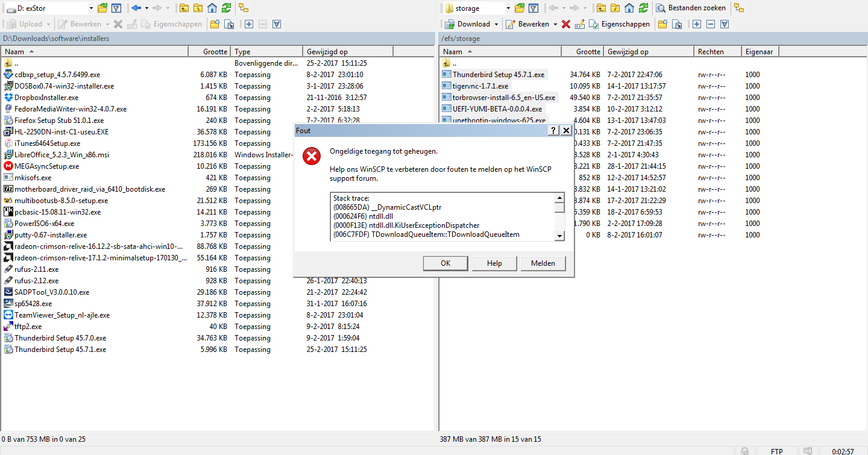Dismiss the error dialog with OK
Image resolution: width=868 pixels, height=455 pixels.
tap(445, 263)
